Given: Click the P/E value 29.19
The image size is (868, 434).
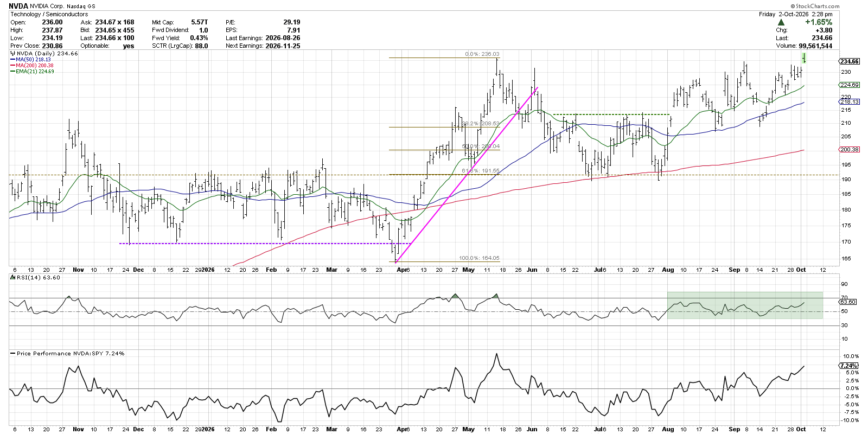Looking at the screenshot, I should click(291, 22).
